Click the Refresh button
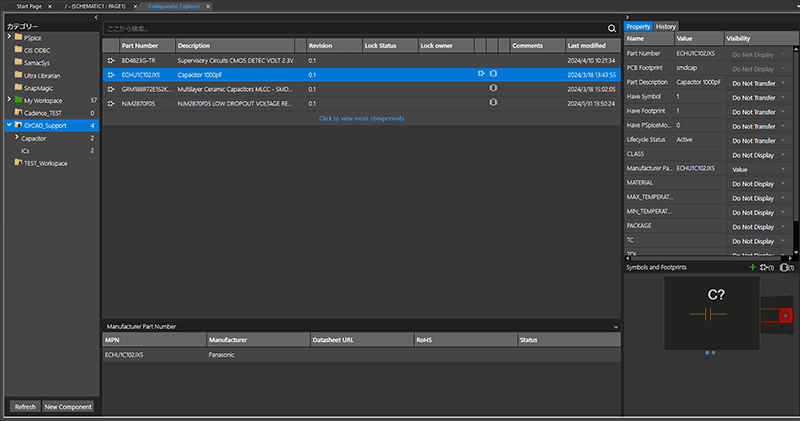The height and width of the screenshot is (421, 800). [x=25, y=407]
